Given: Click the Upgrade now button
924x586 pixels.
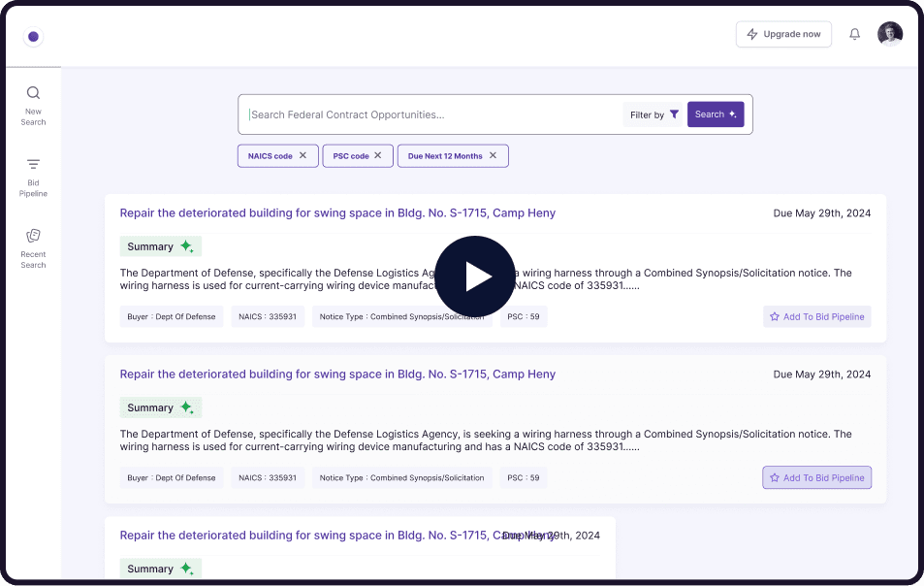Looking at the screenshot, I should tap(784, 34).
